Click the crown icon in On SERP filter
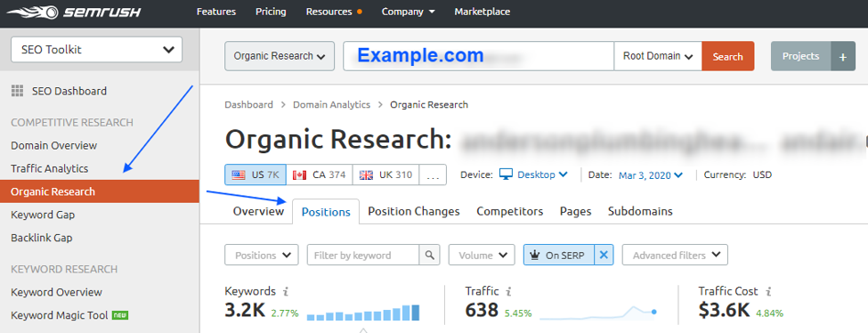 click(535, 255)
